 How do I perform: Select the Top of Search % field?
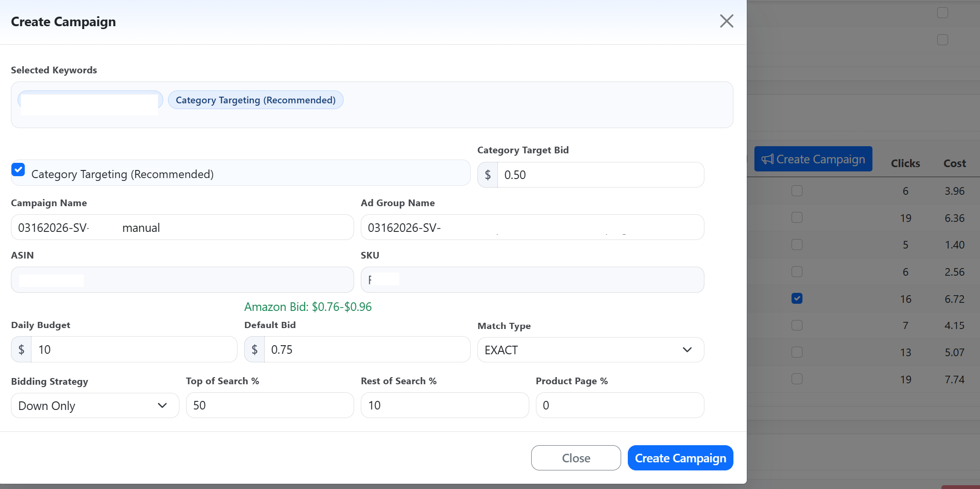click(269, 406)
